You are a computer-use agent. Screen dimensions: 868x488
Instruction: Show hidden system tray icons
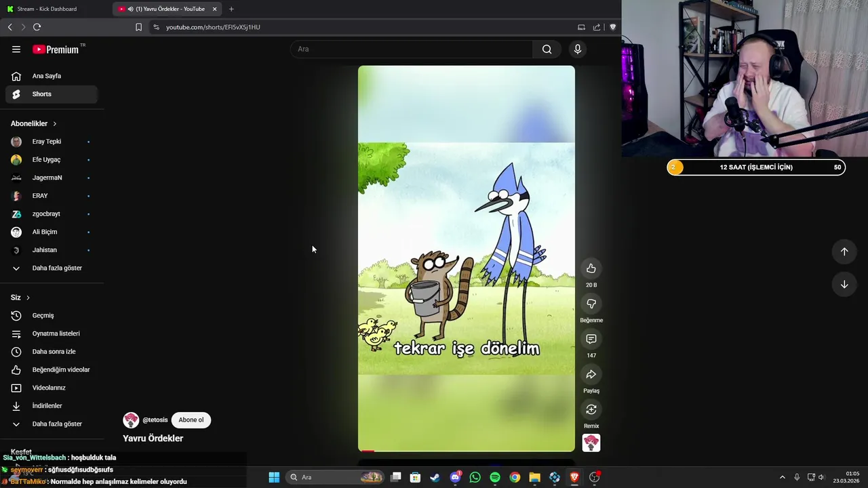pyautogui.click(x=782, y=477)
